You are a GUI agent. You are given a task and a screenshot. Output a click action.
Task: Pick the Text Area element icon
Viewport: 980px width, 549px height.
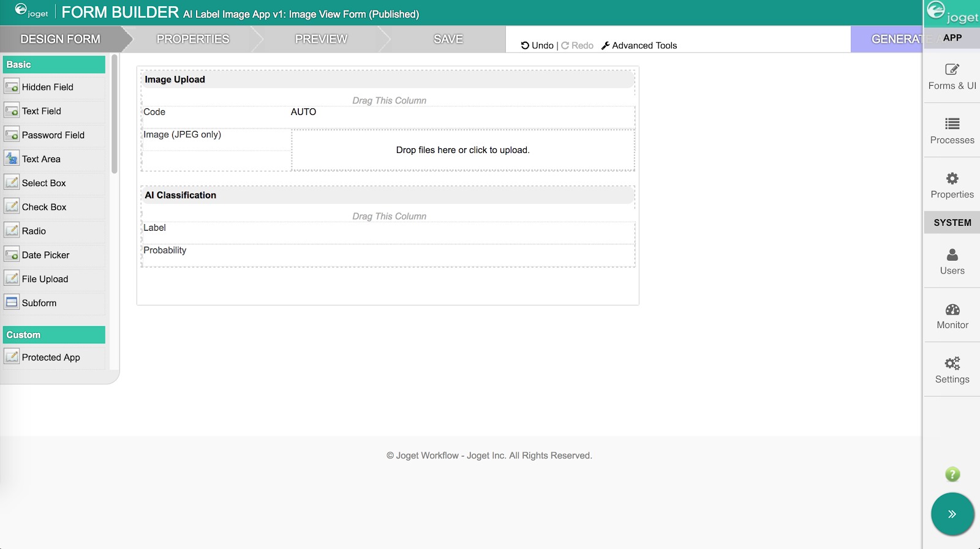pyautogui.click(x=12, y=159)
